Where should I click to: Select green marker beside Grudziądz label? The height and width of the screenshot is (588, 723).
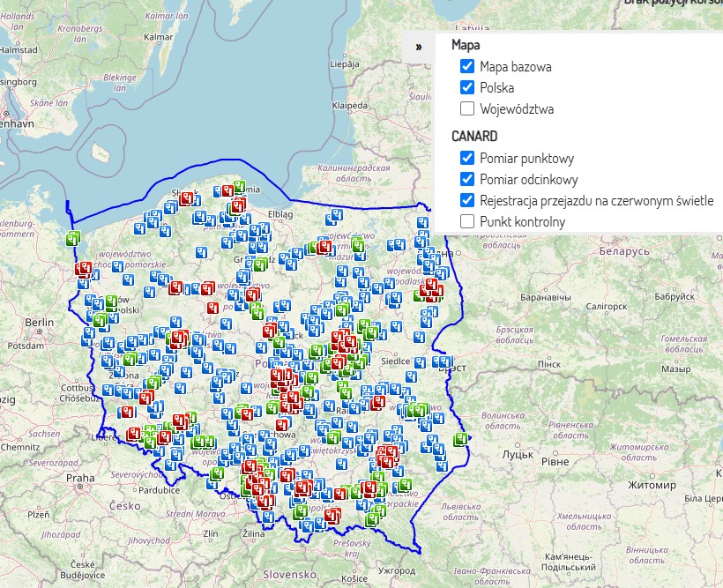pos(260,264)
